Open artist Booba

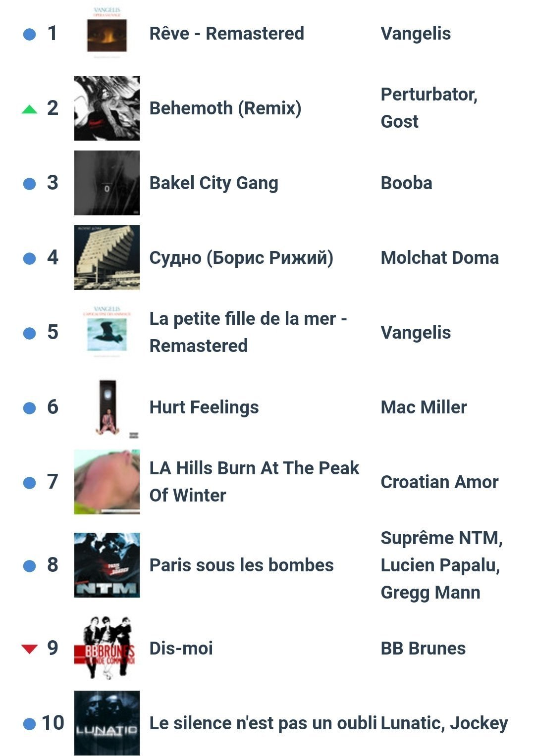tap(406, 183)
